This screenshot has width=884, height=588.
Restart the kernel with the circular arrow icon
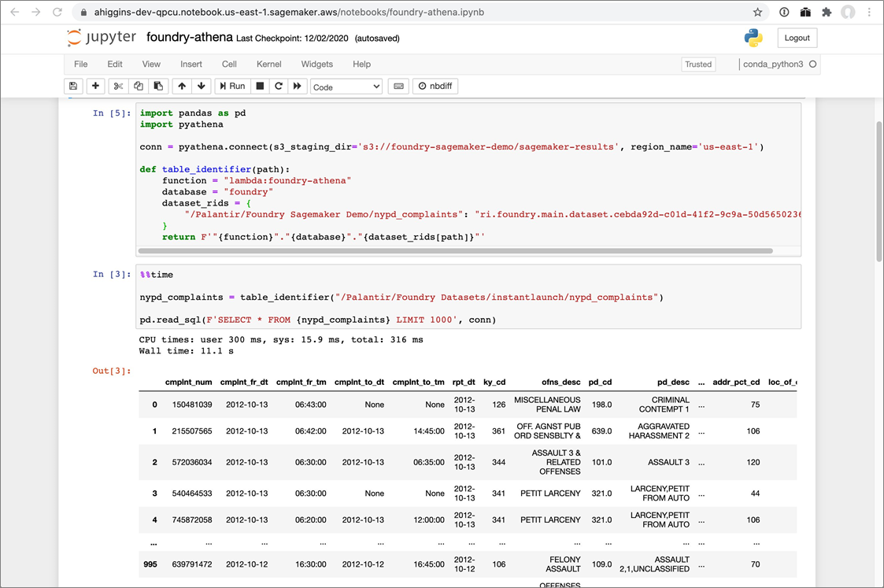(x=279, y=87)
